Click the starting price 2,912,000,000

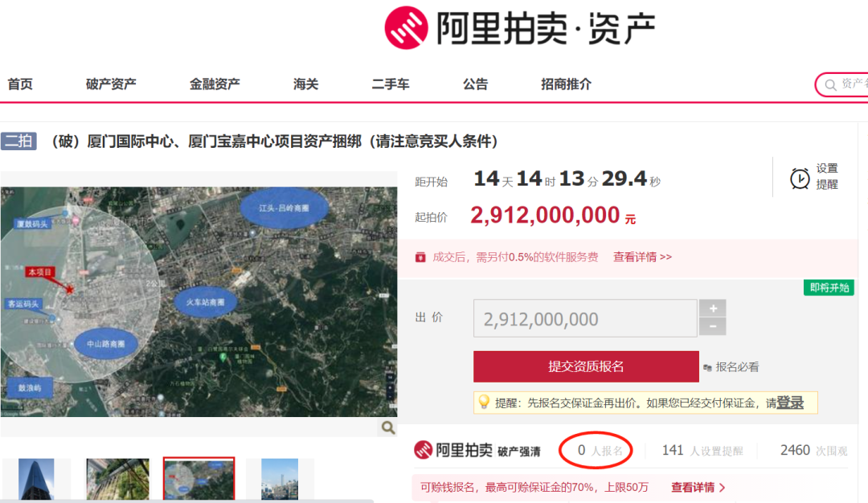553,215
